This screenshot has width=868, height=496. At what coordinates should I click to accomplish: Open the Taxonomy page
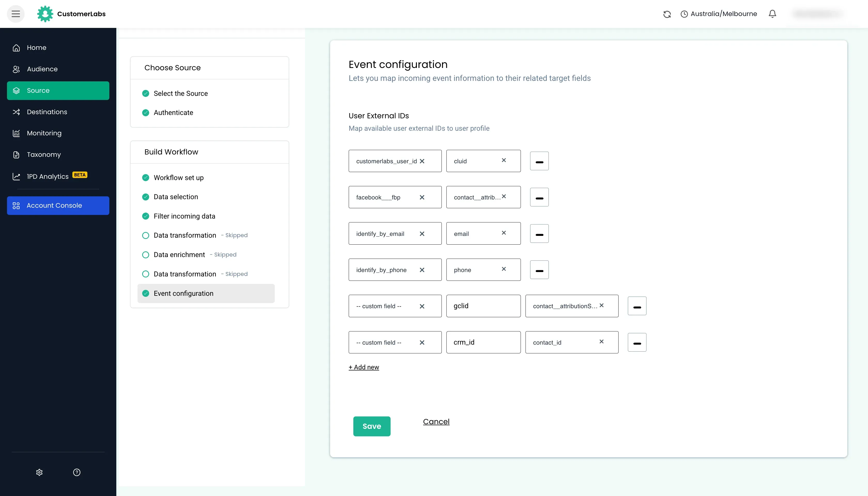click(58, 155)
